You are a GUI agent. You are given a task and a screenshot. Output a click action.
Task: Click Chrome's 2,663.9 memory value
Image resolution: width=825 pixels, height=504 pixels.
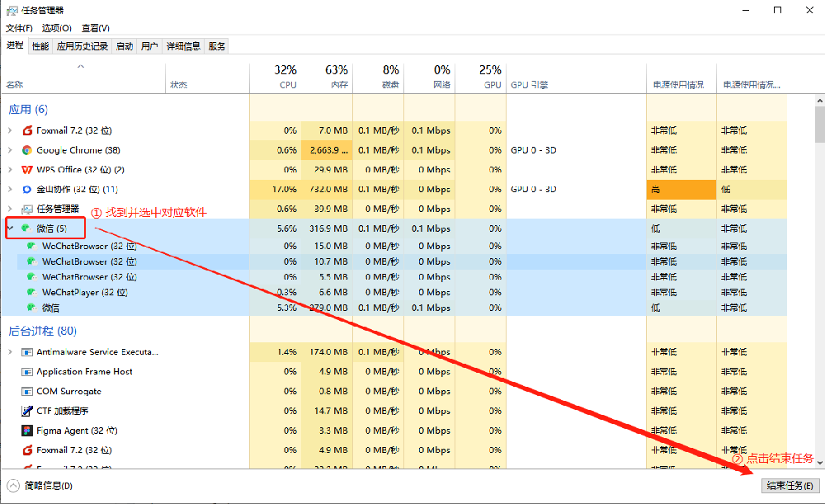[x=329, y=150]
